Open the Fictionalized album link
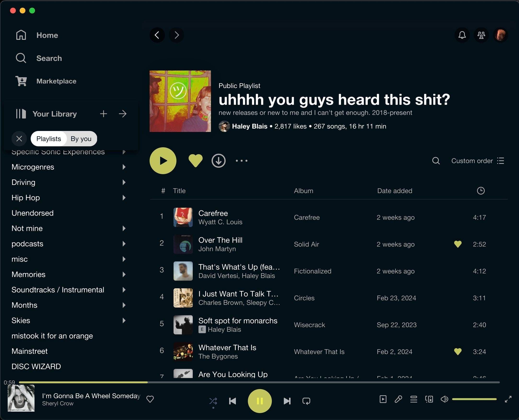519x420 pixels. (x=313, y=271)
